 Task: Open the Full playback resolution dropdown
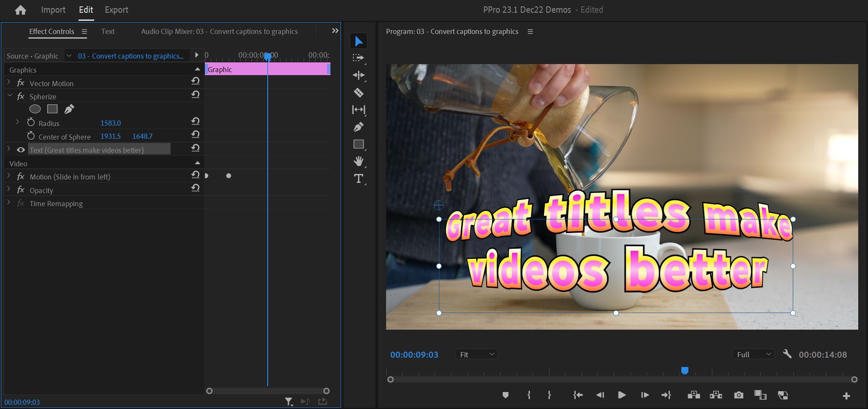tap(753, 354)
